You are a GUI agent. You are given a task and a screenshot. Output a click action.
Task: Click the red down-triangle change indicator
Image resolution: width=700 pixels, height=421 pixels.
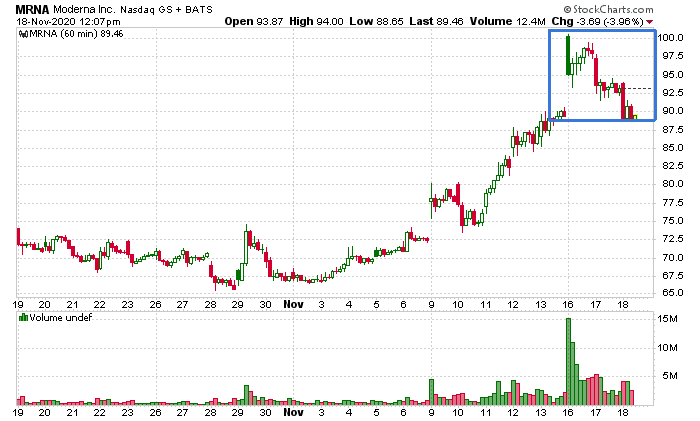coord(650,22)
